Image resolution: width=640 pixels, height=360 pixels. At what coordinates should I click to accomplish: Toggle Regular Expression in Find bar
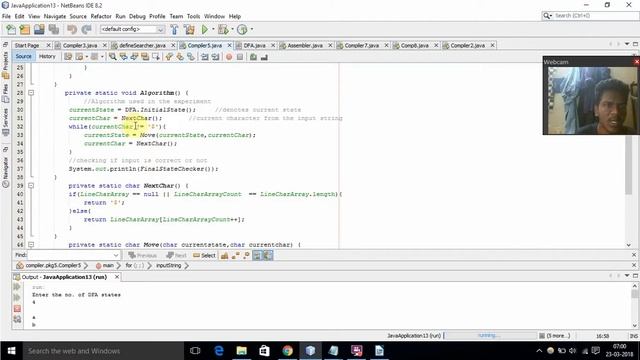click(x=246, y=256)
